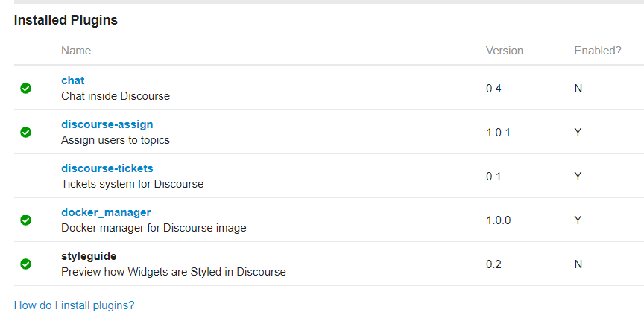Image resolution: width=644 pixels, height=324 pixels.
Task: Click enabled value N for styleguide
Action: [578, 264]
